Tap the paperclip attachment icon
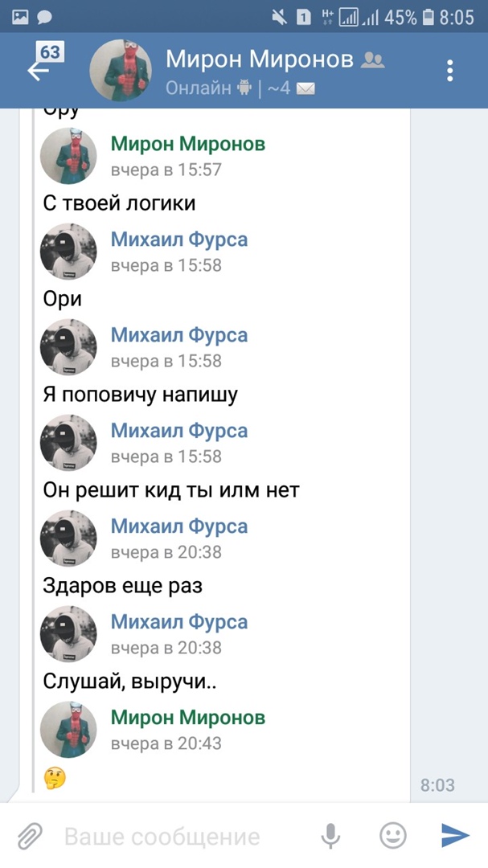 [x=29, y=837]
